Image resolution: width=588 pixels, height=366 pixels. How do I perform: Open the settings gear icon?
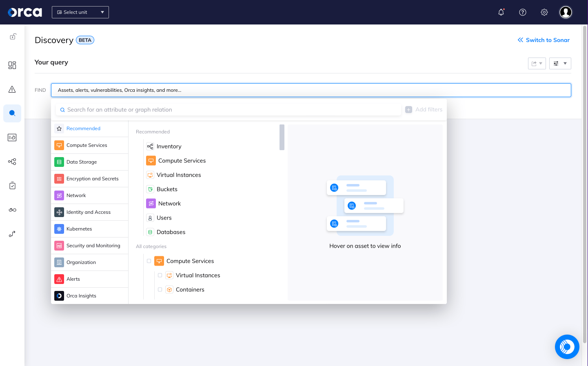[x=544, y=12]
